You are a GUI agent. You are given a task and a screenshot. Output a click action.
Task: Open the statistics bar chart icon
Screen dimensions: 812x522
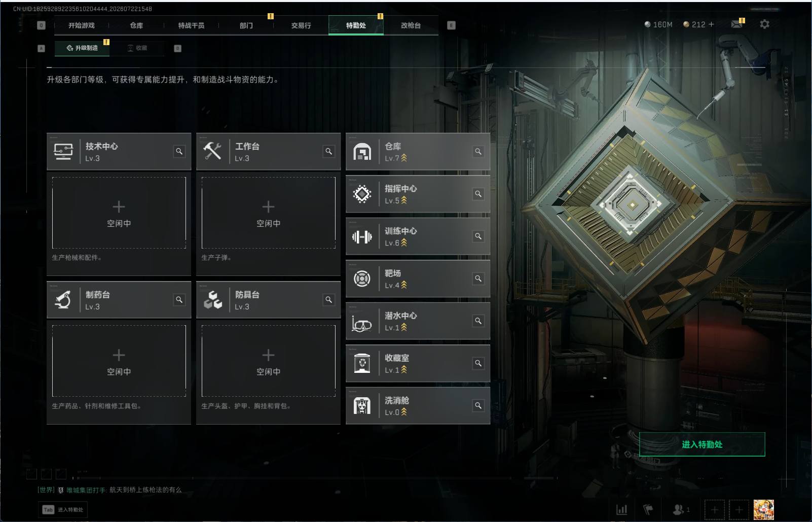[621, 509]
